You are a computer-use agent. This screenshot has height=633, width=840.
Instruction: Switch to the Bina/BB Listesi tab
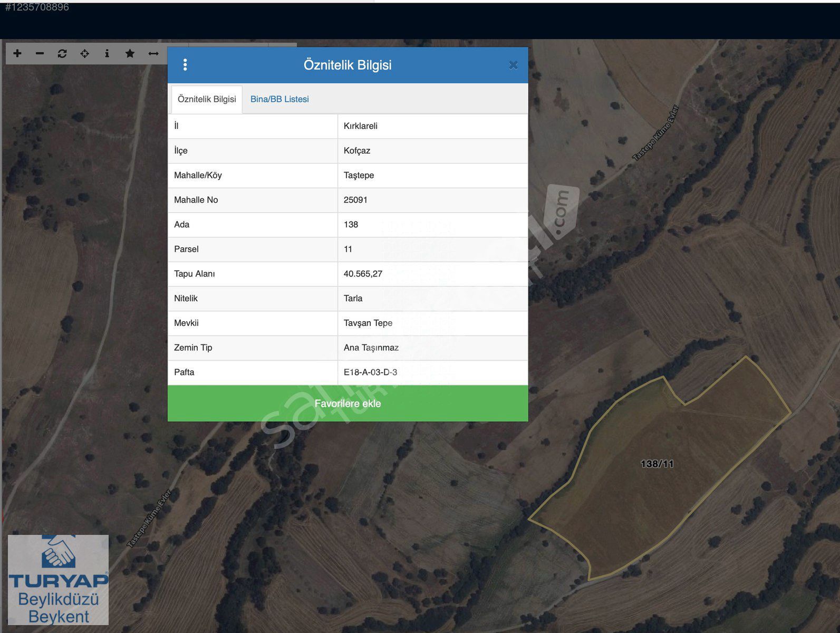(x=279, y=99)
